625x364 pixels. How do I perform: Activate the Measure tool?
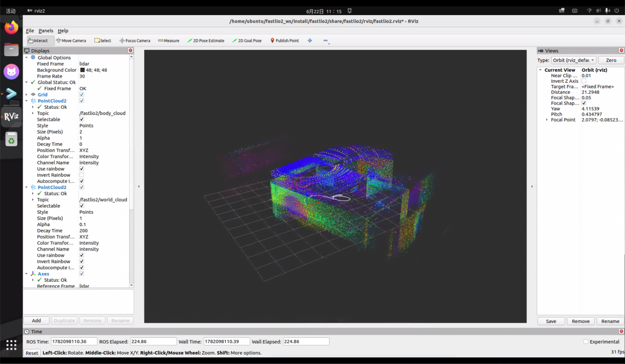[x=169, y=41]
